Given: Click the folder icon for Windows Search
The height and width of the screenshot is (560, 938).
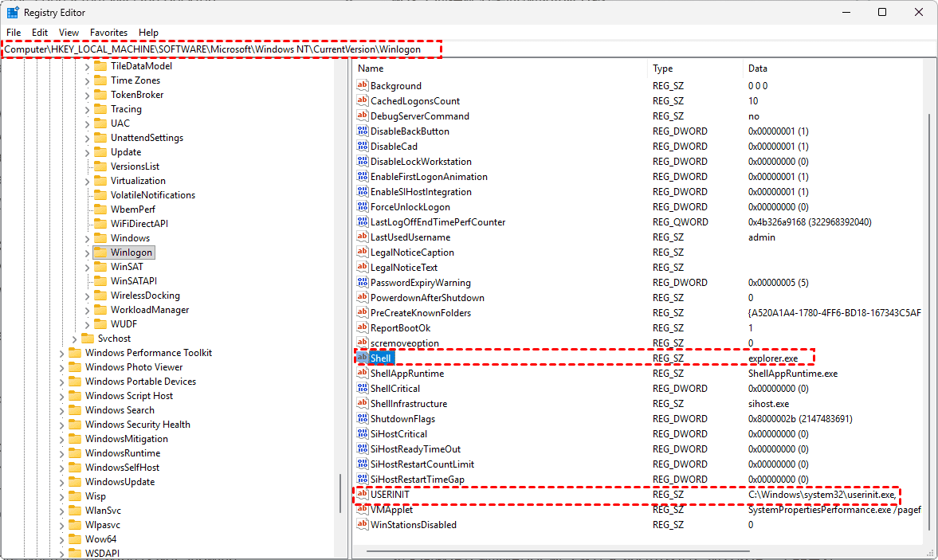Looking at the screenshot, I should [75, 410].
